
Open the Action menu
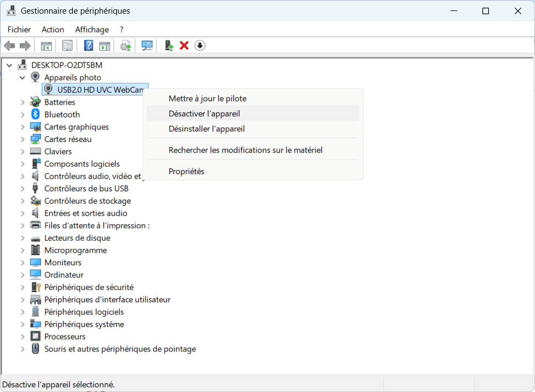coord(53,30)
